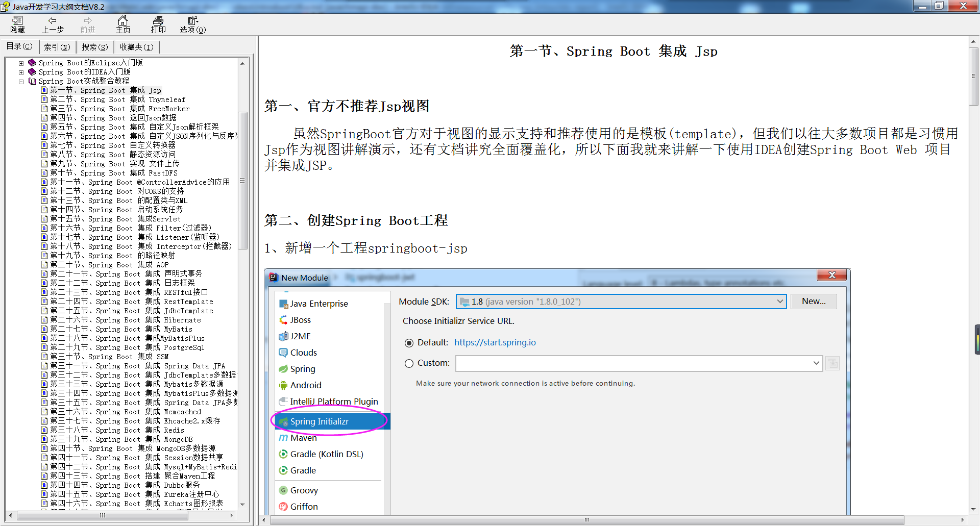Expand Spring Boot的Eclipse入门版 tree node
The height and width of the screenshot is (526, 980).
[21, 63]
